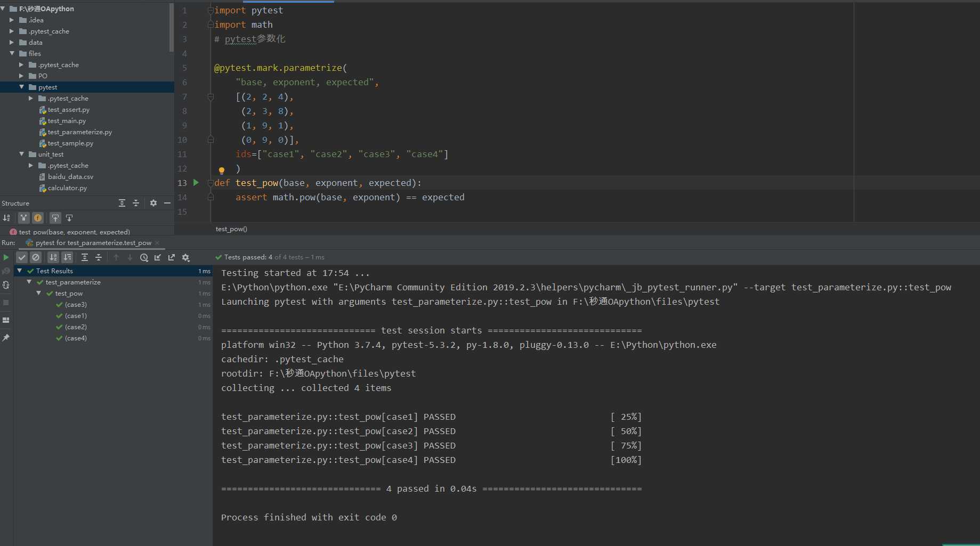Run test_pow from the gutter icon

(196, 183)
